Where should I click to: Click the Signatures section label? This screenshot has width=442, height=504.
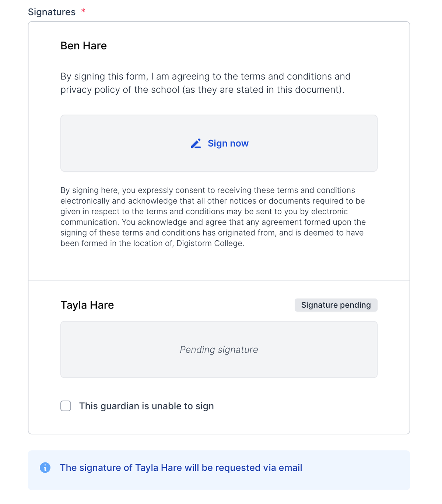pyautogui.click(x=52, y=12)
